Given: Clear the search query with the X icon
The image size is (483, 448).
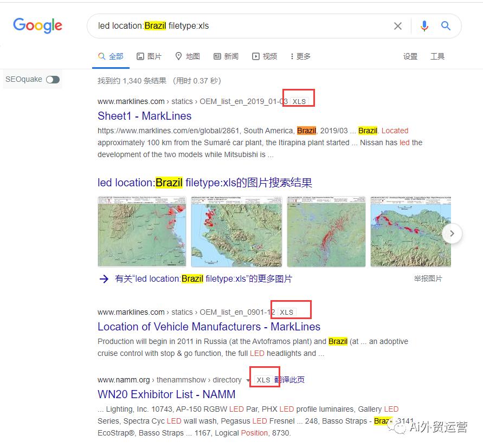Looking at the screenshot, I should 398,25.
